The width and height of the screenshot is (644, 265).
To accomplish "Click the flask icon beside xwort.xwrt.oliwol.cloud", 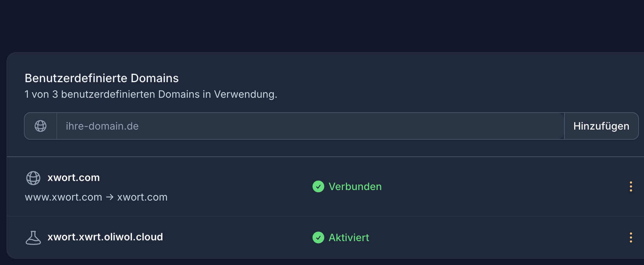I will pos(33,237).
